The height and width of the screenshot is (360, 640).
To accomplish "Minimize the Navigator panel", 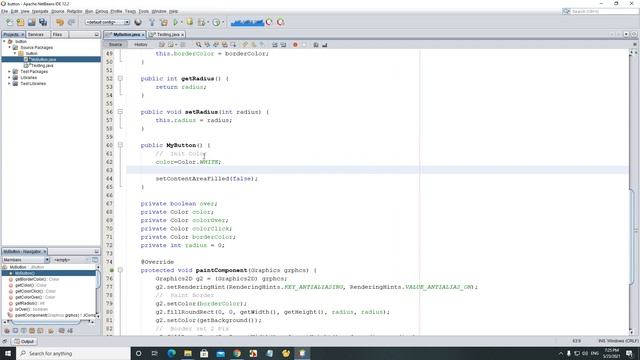I will 96,251.
